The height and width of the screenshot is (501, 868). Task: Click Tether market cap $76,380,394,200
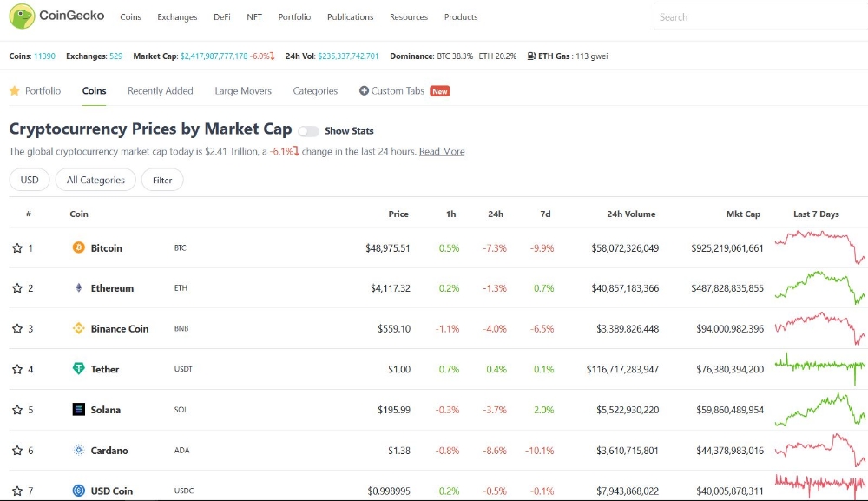coord(730,369)
